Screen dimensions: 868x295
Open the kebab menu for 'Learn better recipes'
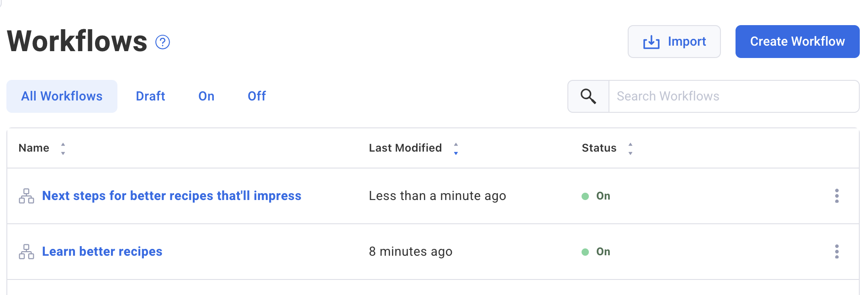[x=837, y=251]
